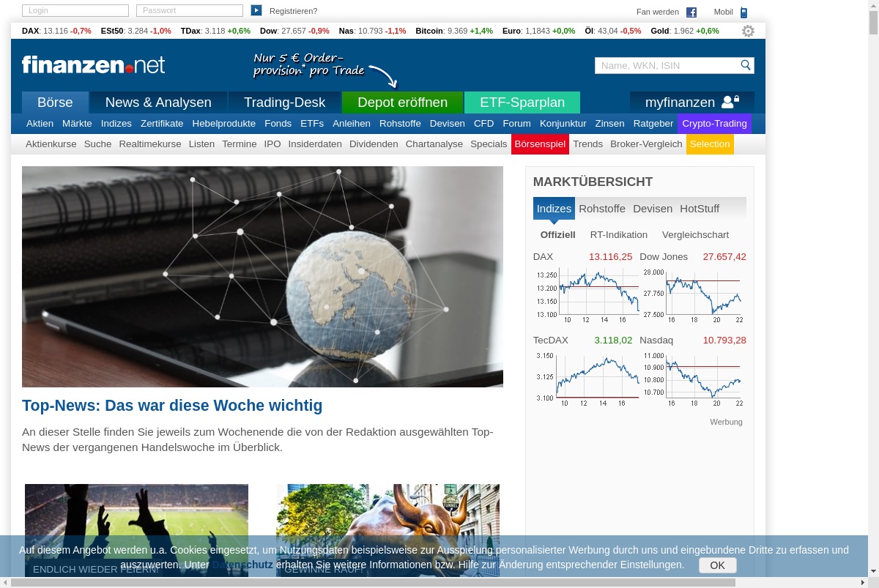Click the blue login submit arrow button

[256, 10]
